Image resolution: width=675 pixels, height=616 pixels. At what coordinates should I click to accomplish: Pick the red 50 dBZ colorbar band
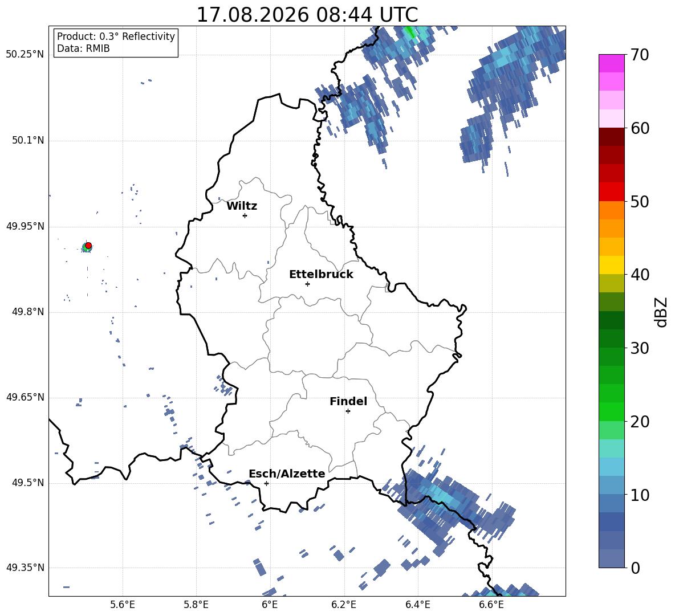click(612, 192)
